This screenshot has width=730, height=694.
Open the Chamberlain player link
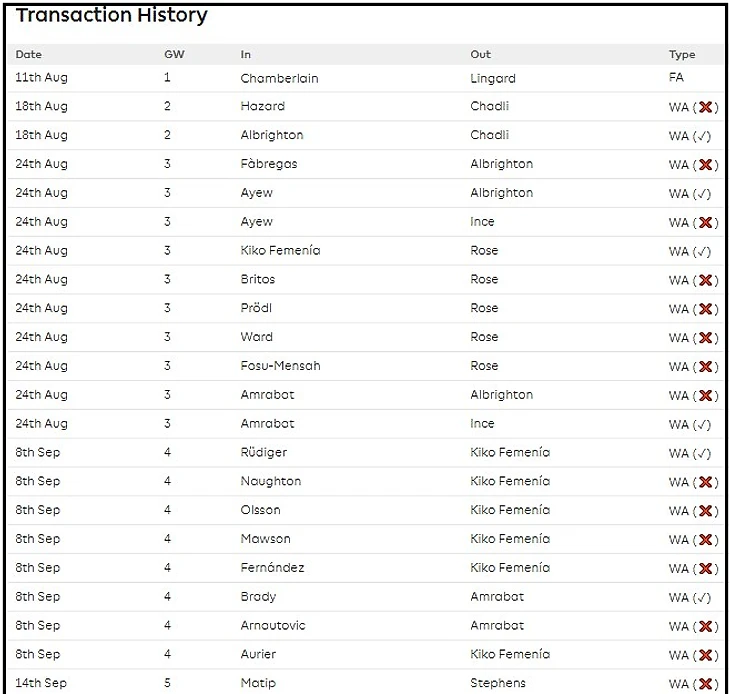coord(279,78)
